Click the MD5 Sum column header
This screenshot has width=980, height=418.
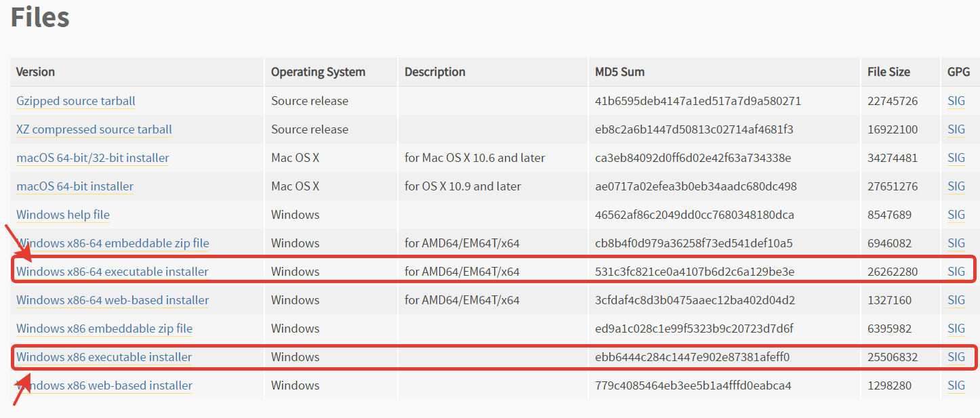click(x=620, y=72)
